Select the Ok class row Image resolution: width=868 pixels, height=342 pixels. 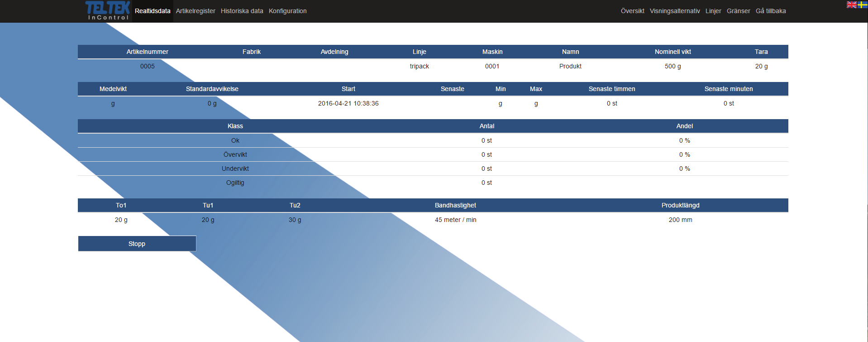click(433, 140)
